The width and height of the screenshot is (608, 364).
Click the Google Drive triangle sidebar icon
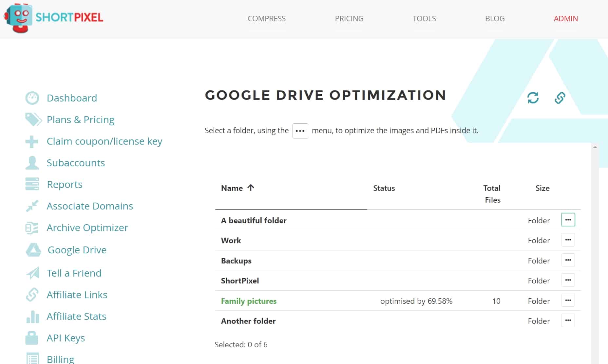pos(33,250)
